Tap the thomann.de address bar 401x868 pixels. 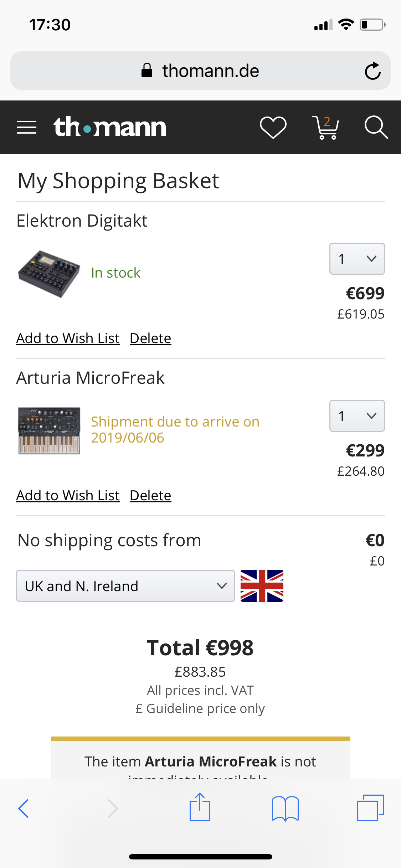[200, 71]
